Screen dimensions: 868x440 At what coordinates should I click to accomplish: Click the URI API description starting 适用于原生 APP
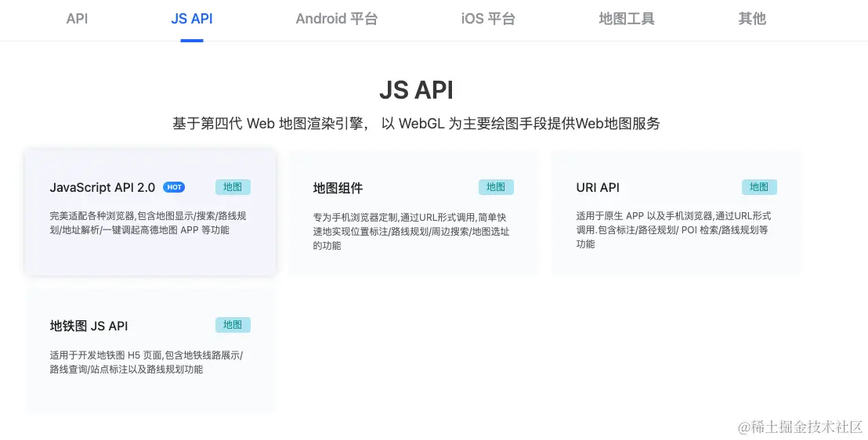pyautogui.click(x=674, y=229)
